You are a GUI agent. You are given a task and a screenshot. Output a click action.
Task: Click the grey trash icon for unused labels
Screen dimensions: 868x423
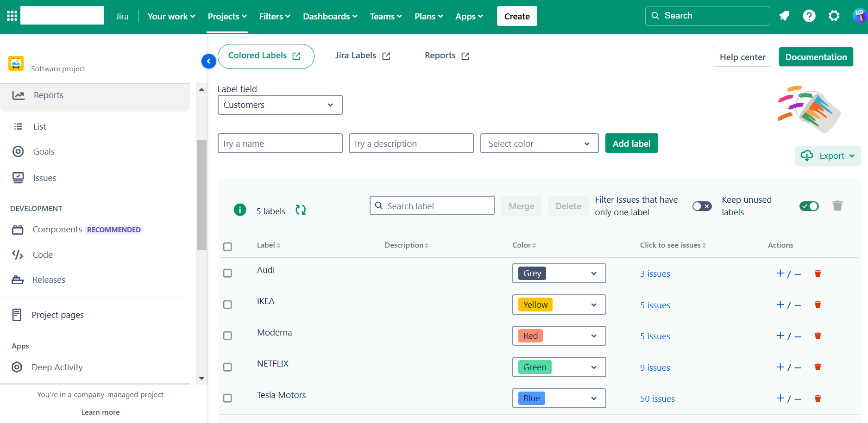837,205
